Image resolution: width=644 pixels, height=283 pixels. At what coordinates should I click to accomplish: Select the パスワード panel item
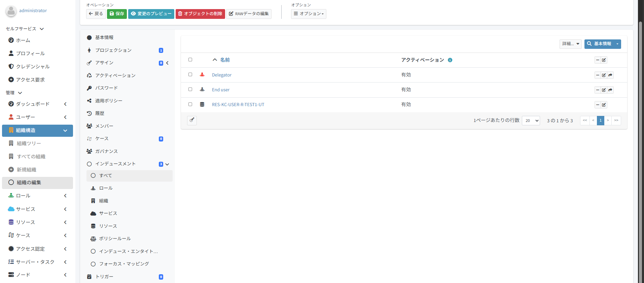[x=129, y=88]
